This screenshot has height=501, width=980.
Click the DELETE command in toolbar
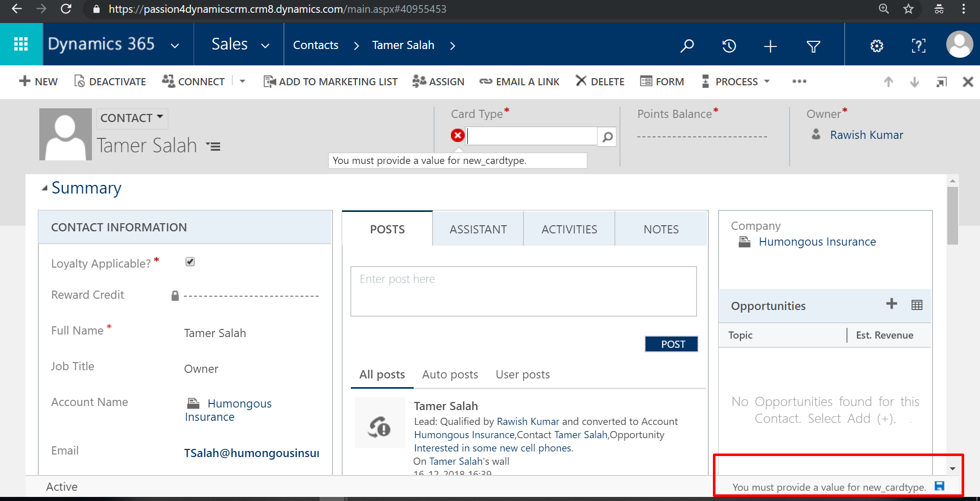click(x=600, y=82)
